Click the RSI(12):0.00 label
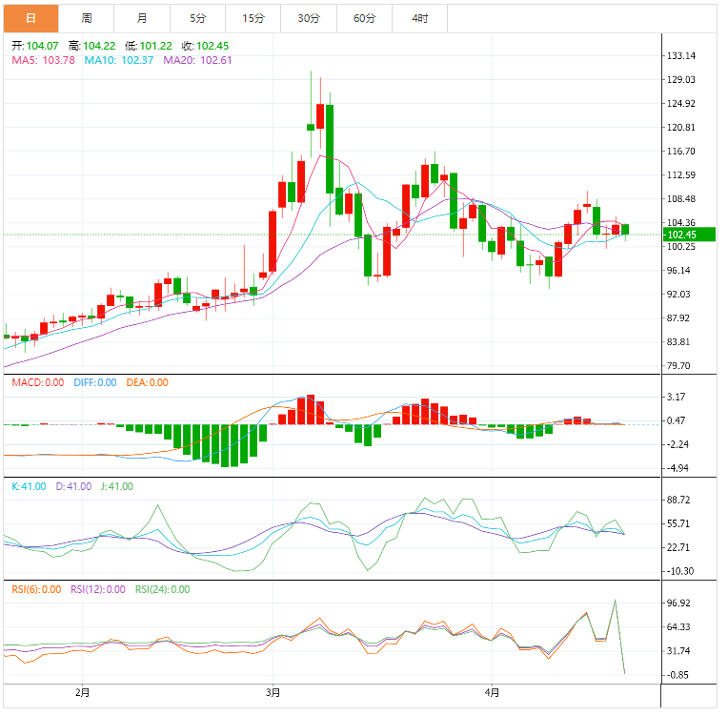This screenshot has width=728, height=716. click(98, 589)
